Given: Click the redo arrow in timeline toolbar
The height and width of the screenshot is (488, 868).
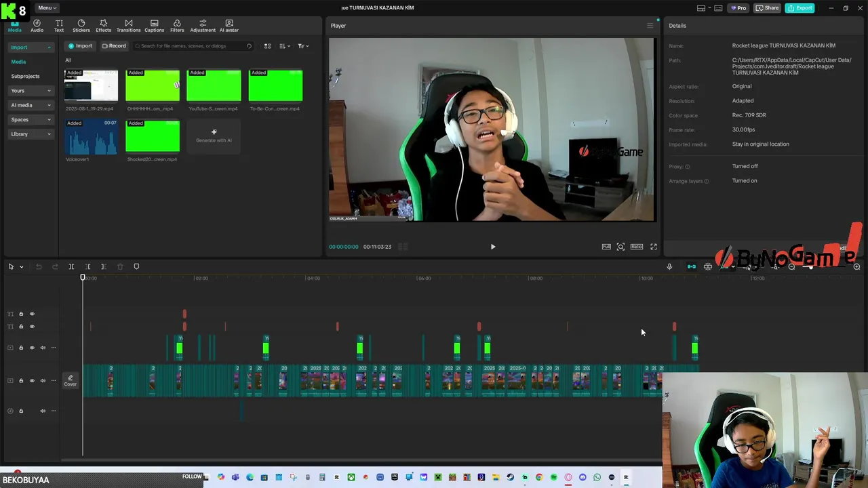Looking at the screenshot, I should pos(55,266).
